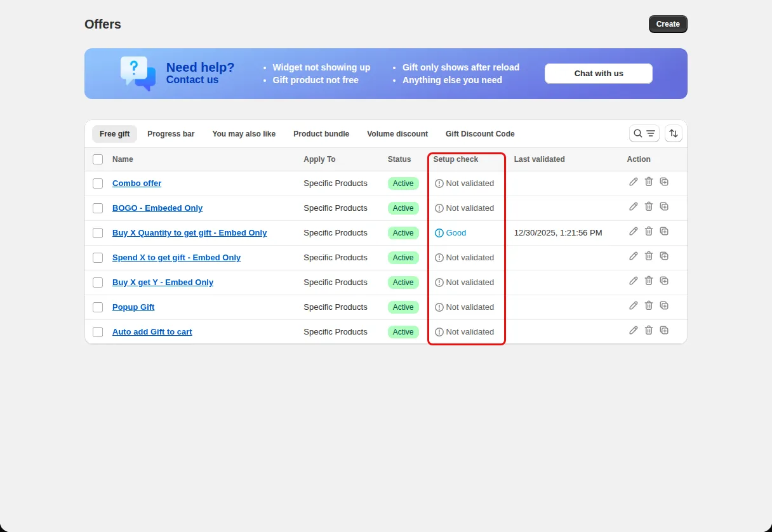This screenshot has height=532, width=772.
Task: Check the Buy X get Y row
Action: tap(98, 283)
